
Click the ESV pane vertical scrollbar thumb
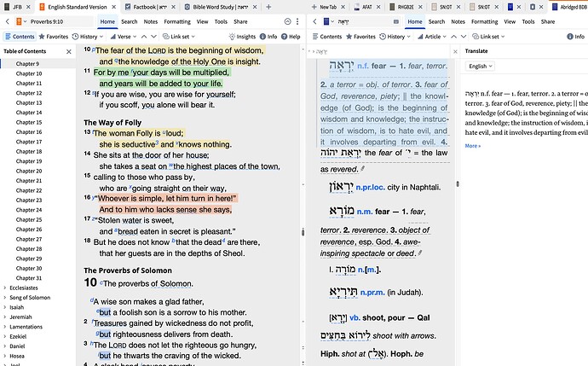click(x=303, y=232)
